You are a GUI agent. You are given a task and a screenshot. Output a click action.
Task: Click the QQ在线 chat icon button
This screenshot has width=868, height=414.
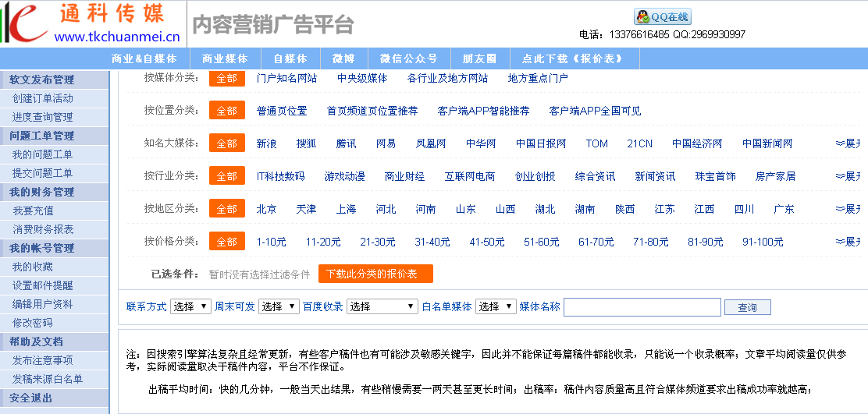click(x=662, y=17)
